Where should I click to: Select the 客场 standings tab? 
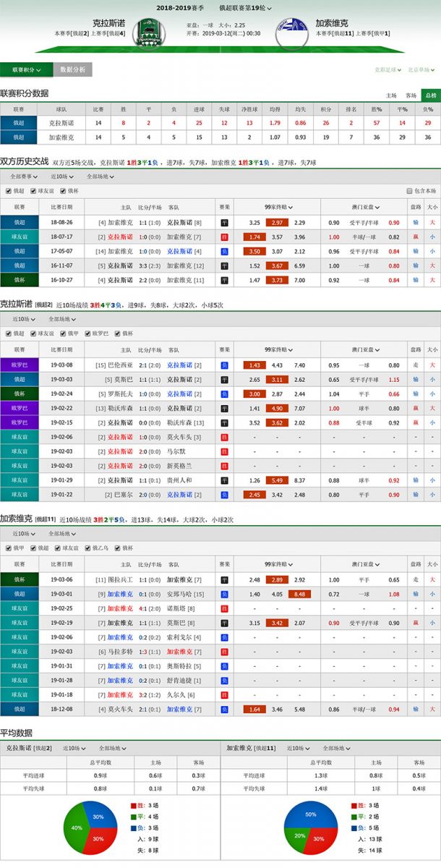point(411,95)
